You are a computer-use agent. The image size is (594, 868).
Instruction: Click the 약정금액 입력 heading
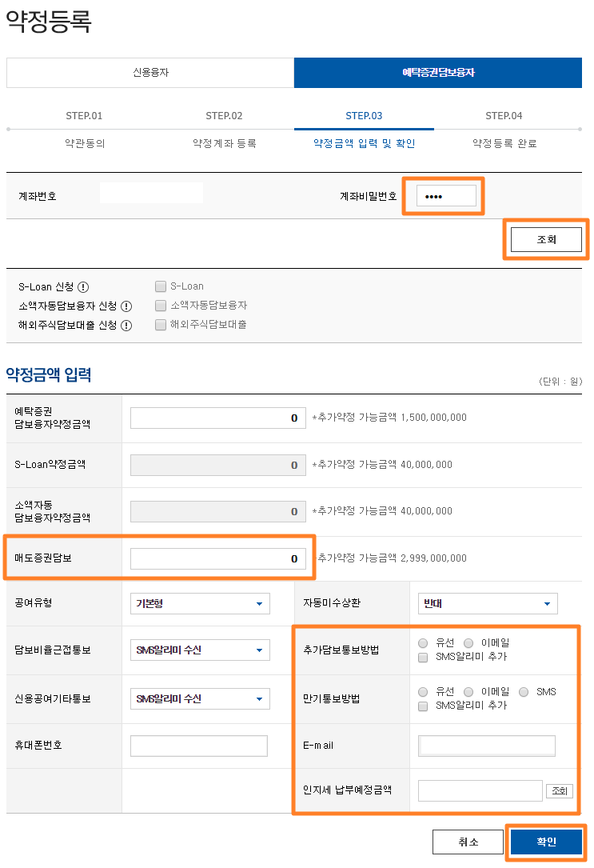click(49, 374)
